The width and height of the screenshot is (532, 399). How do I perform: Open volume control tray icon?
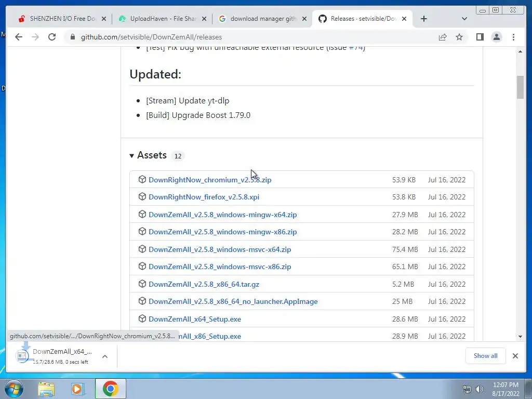480,389
